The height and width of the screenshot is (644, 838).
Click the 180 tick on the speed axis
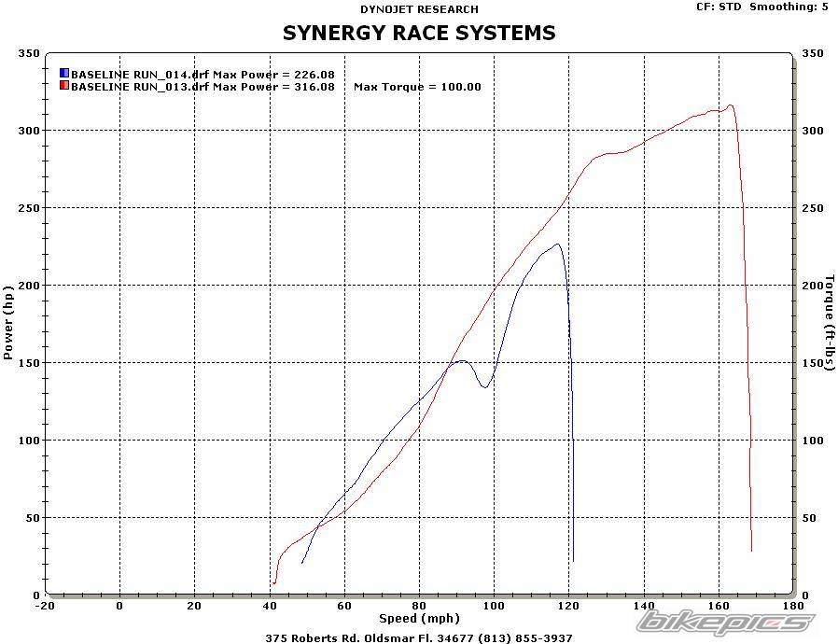click(x=792, y=606)
